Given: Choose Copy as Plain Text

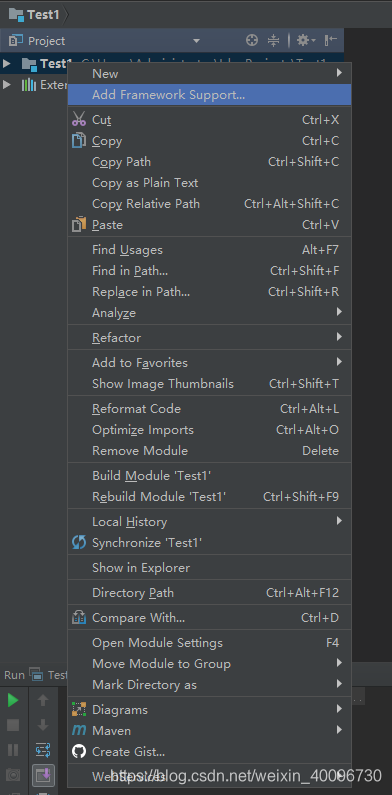Looking at the screenshot, I should tap(209, 183).
